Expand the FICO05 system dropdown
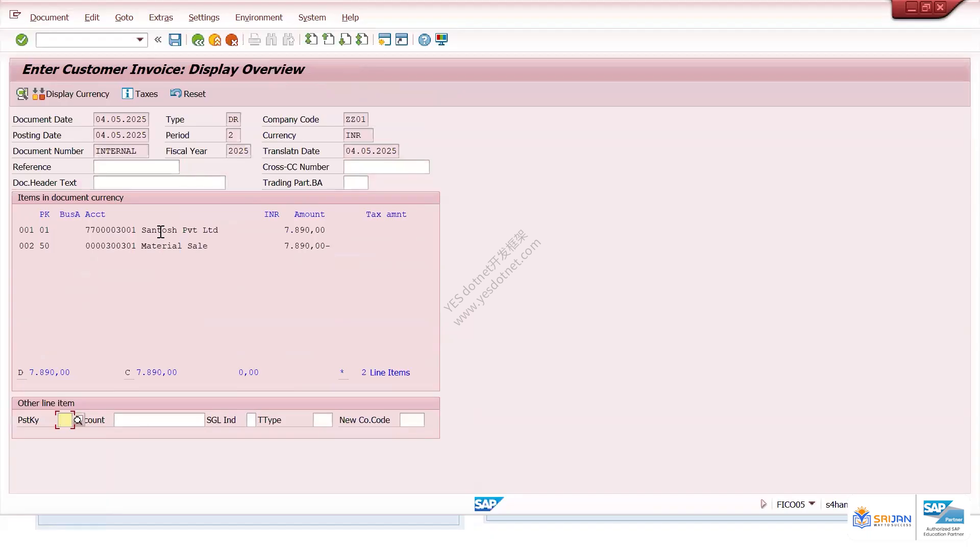 (812, 504)
